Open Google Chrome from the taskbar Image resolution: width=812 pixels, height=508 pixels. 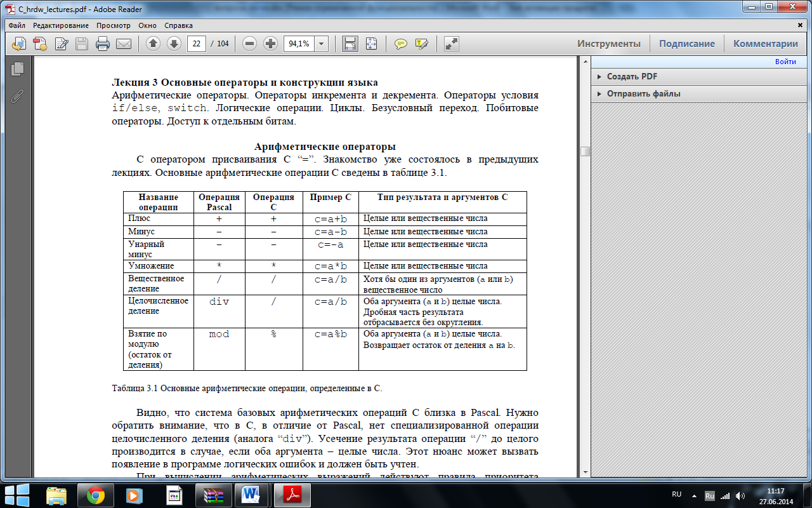click(x=95, y=494)
